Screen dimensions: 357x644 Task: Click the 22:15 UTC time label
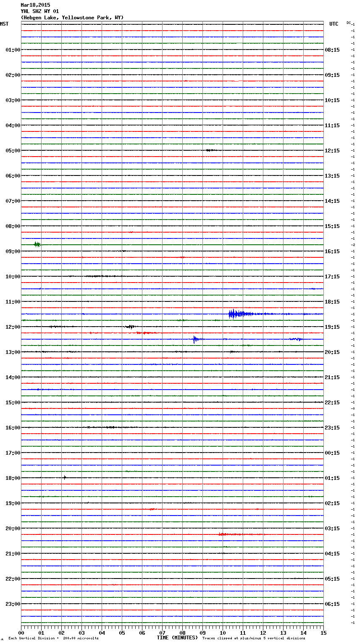point(332,403)
